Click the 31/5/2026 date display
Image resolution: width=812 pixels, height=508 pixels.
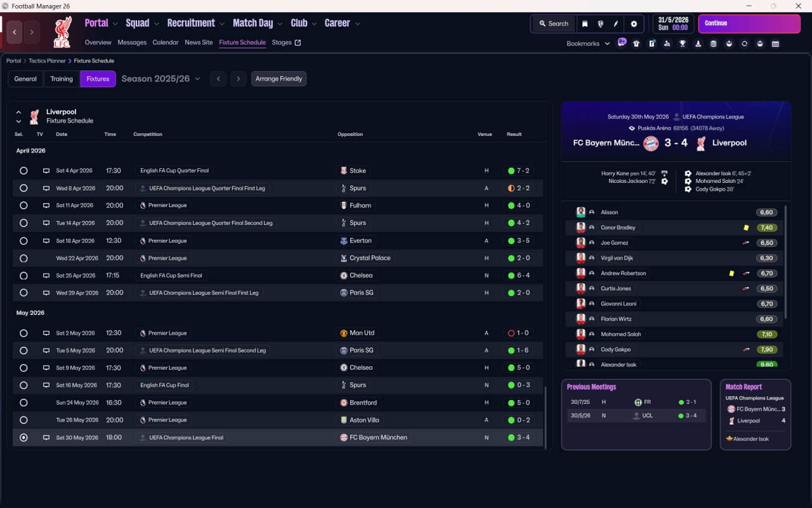pos(674,24)
